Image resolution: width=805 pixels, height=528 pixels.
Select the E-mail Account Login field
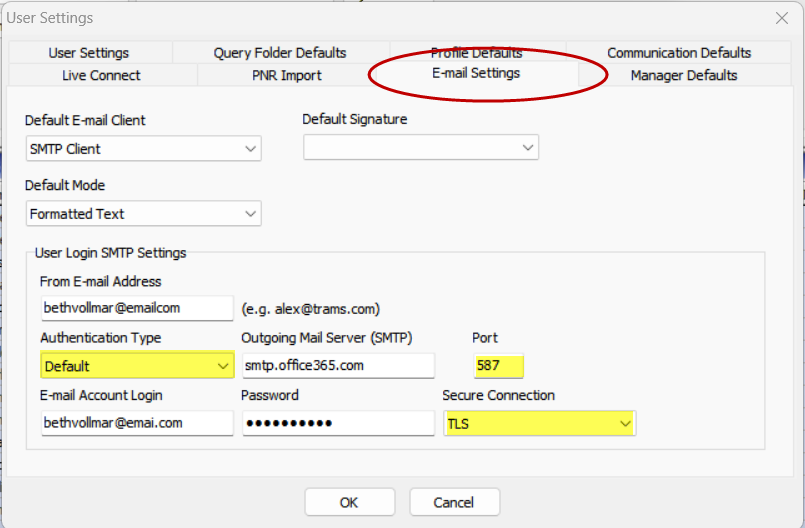click(x=136, y=423)
